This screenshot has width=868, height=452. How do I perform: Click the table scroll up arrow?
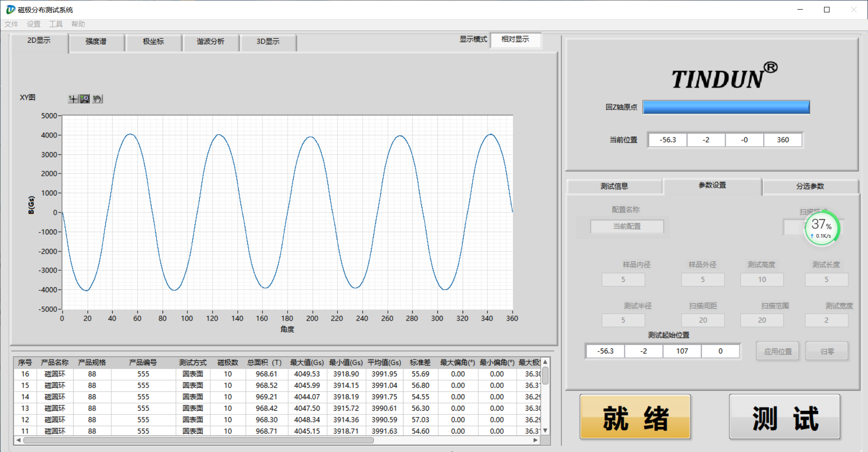pyautogui.click(x=545, y=362)
